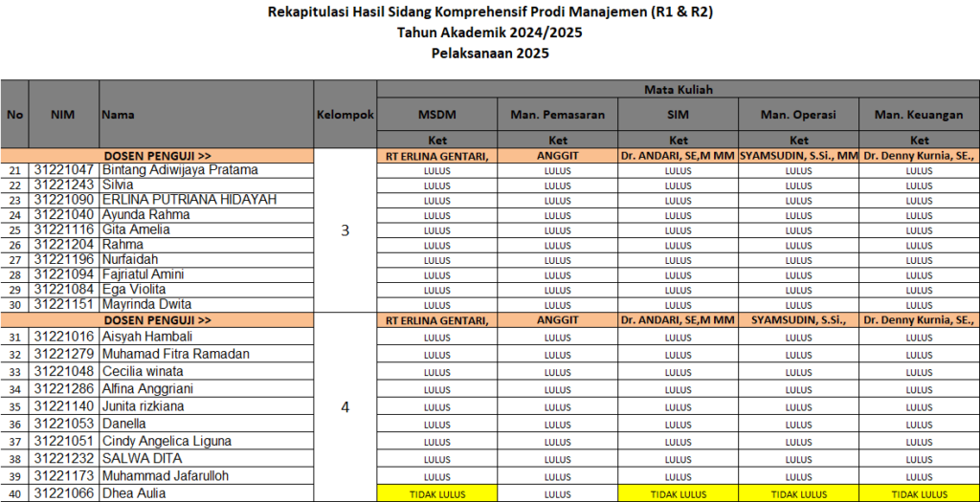Select NIM '31221204' for Rahma

click(64, 244)
